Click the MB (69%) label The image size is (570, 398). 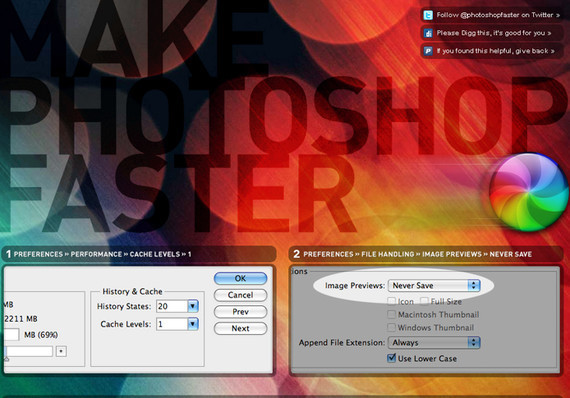click(41, 335)
